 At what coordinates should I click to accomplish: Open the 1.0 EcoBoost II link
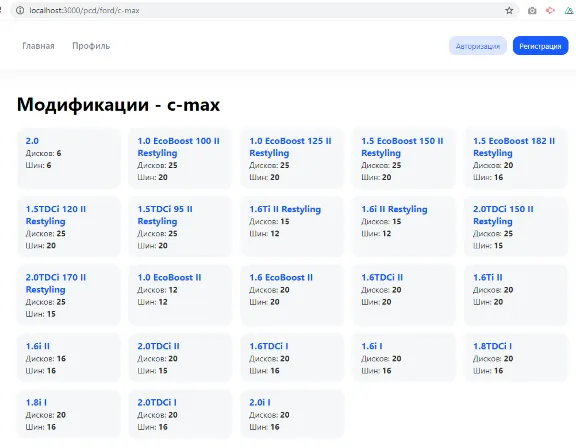coord(169,278)
